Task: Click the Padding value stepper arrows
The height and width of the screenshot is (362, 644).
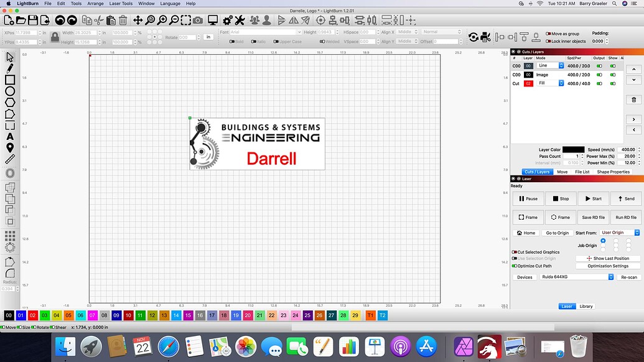Action: (607, 41)
